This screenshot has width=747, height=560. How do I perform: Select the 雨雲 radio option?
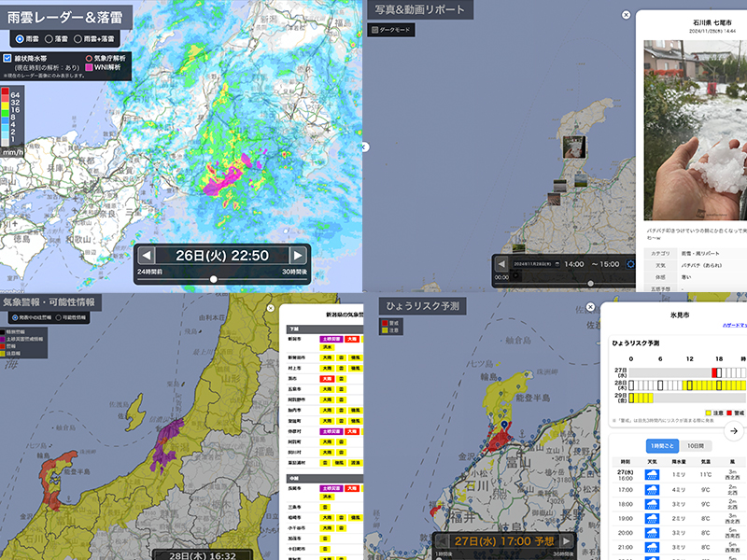click(21, 39)
